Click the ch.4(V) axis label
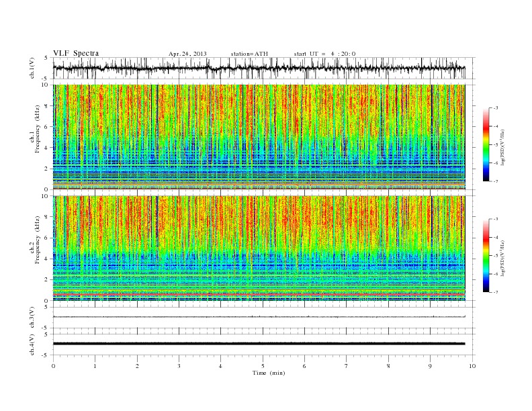 click(x=32, y=345)
